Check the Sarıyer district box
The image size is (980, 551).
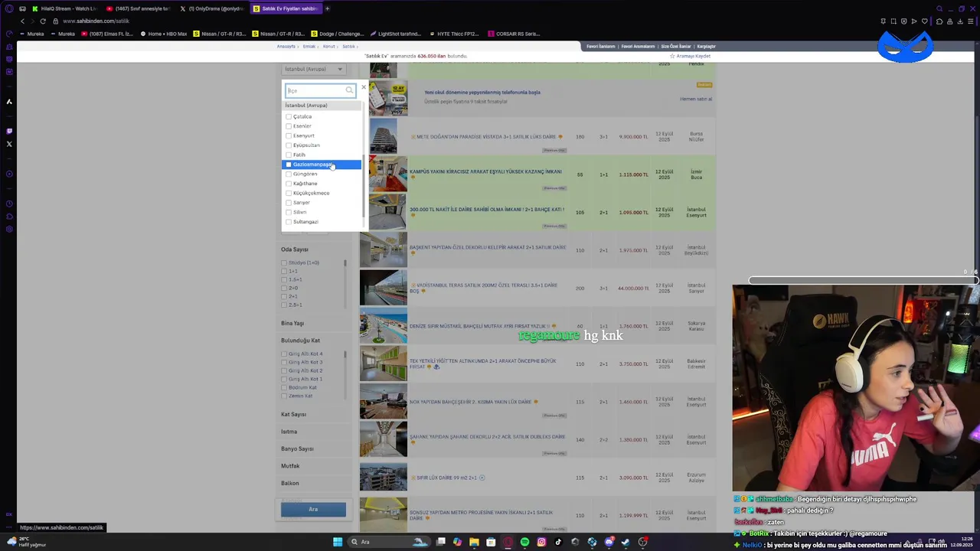(289, 203)
